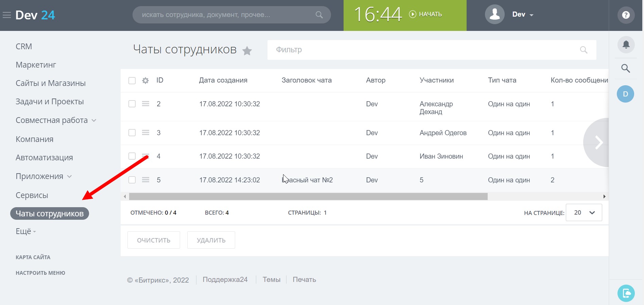Open grid settings gear icon
644x305 pixels.
tap(145, 80)
